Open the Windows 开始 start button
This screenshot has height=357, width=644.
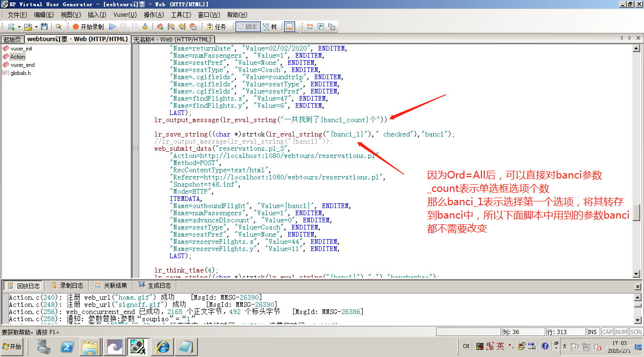12,347
